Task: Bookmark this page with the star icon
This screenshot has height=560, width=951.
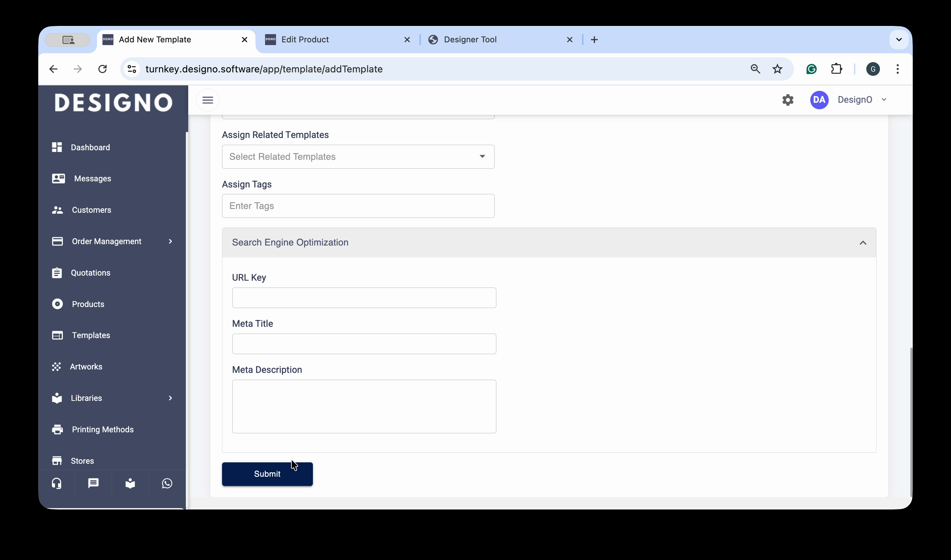Action: pyautogui.click(x=777, y=69)
